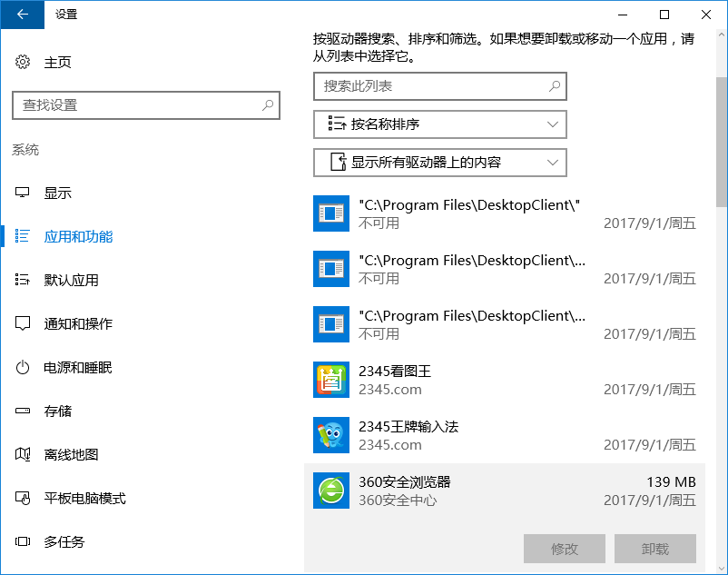Click the 2345看图王 app icon
This screenshot has height=575, width=728.
[330, 380]
